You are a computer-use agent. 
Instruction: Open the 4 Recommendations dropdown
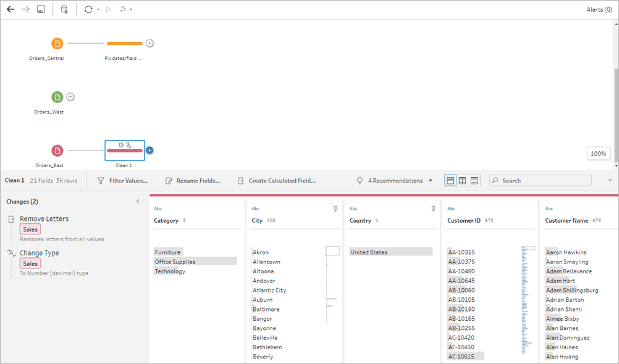point(395,181)
